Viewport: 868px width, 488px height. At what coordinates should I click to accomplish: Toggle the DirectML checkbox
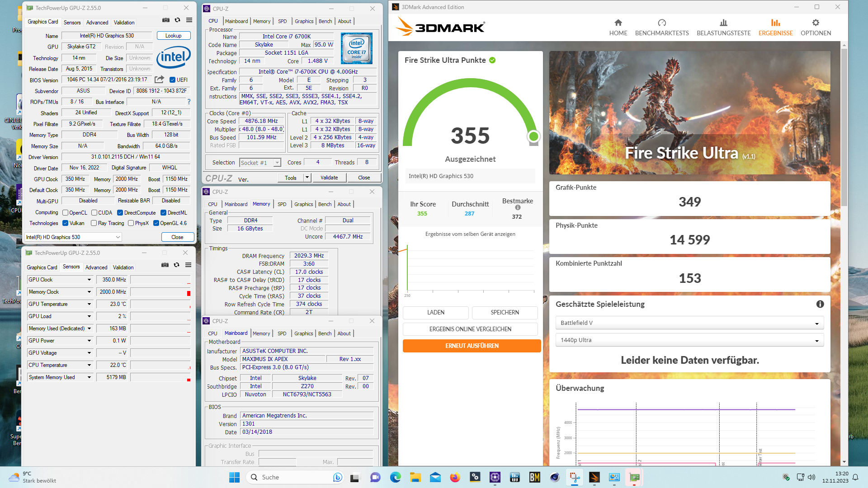[x=163, y=213]
